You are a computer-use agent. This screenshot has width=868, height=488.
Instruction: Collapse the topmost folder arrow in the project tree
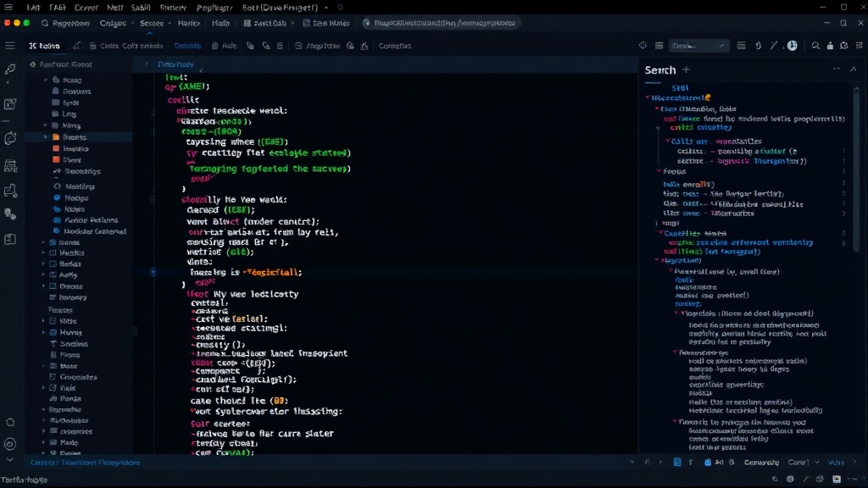[x=46, y=80]
